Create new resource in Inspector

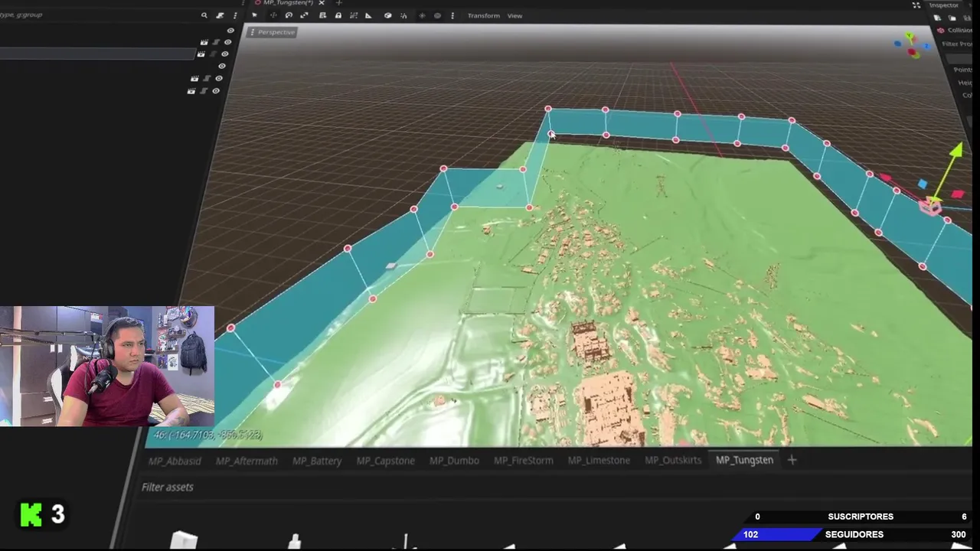click(937, 18)
